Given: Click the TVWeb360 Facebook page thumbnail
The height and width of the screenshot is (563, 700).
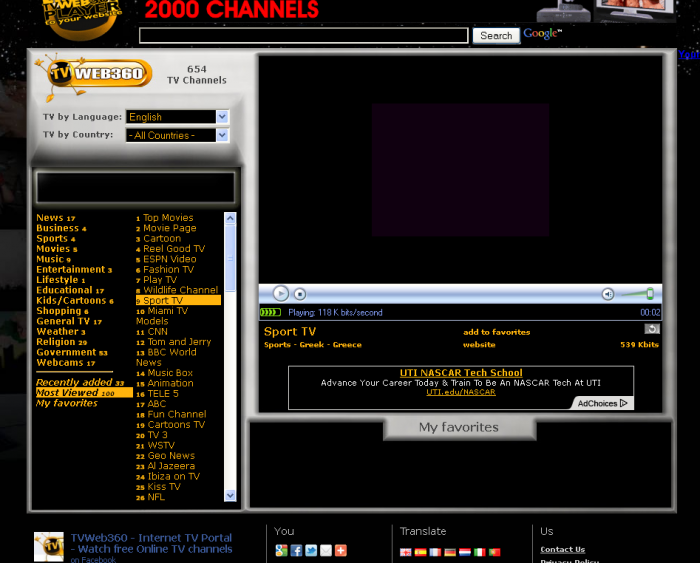Looking at the screenshot, I should tap(49, 546).
